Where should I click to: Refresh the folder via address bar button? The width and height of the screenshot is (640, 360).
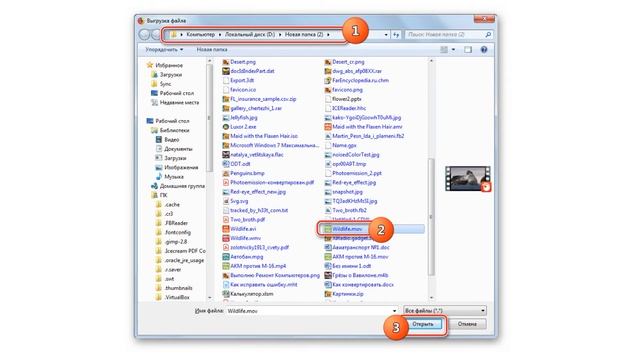pos(396,35)
